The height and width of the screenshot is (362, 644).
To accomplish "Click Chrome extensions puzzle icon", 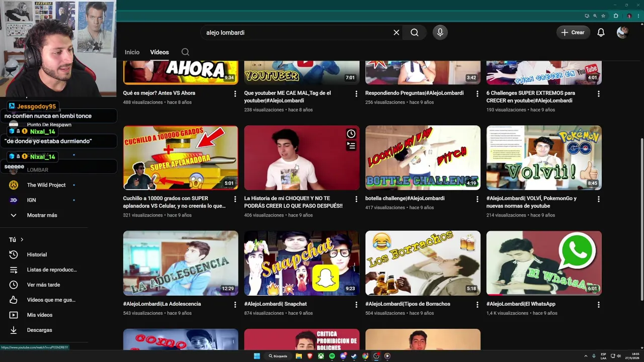I will (x=616, y=16).
